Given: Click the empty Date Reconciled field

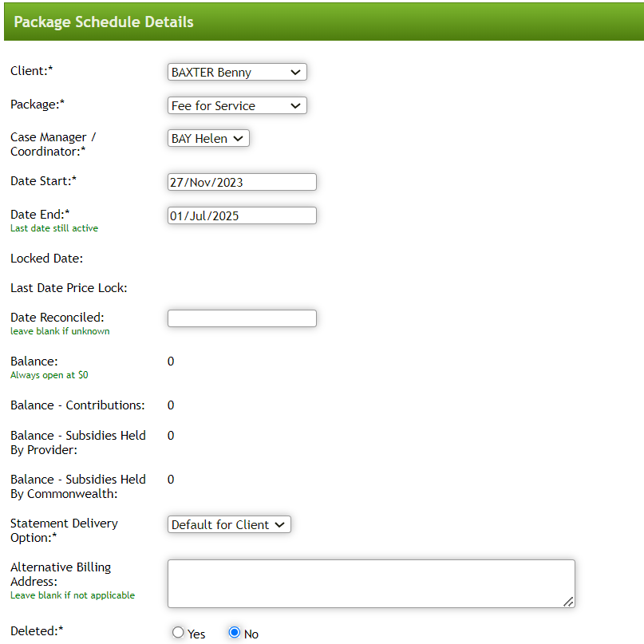Looking at the screenshot, I should point(241,318).
